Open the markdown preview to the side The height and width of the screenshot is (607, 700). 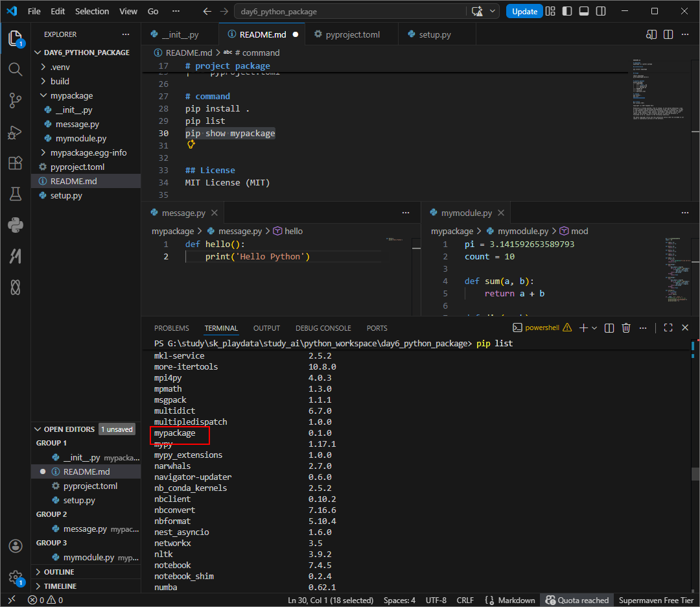[651, 34]
